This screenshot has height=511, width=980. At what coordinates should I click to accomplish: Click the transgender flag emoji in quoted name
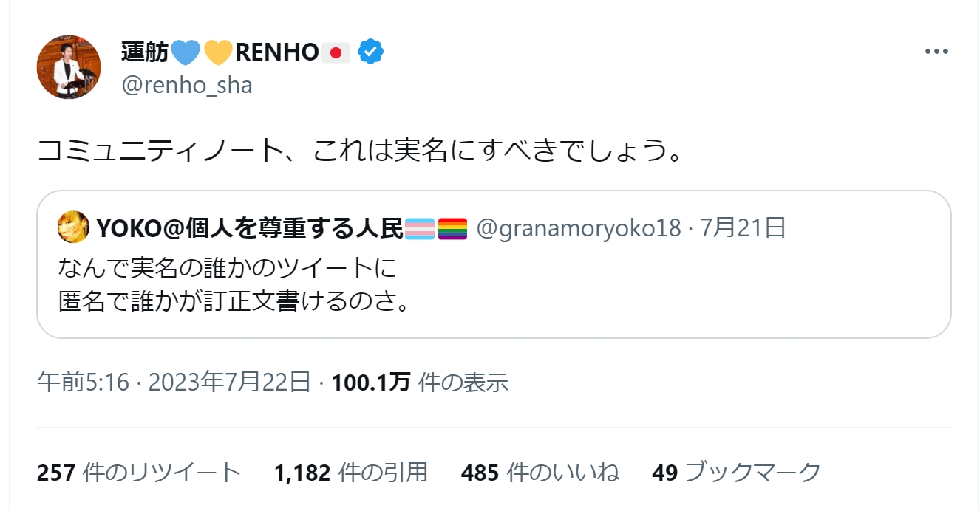(420, 230)
